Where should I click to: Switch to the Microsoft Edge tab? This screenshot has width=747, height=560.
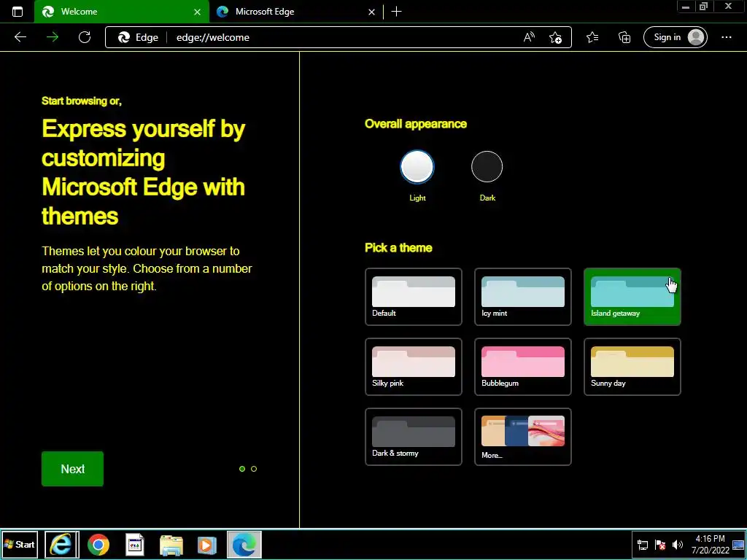click(296, 12)
